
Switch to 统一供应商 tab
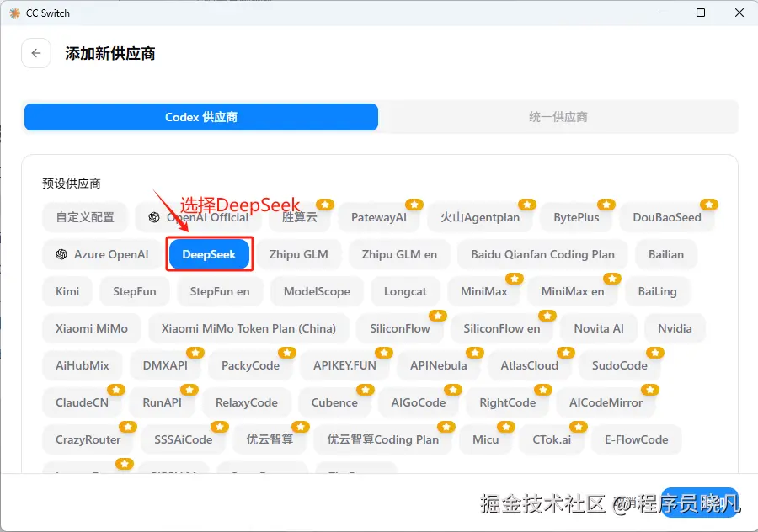pos(558,117)
